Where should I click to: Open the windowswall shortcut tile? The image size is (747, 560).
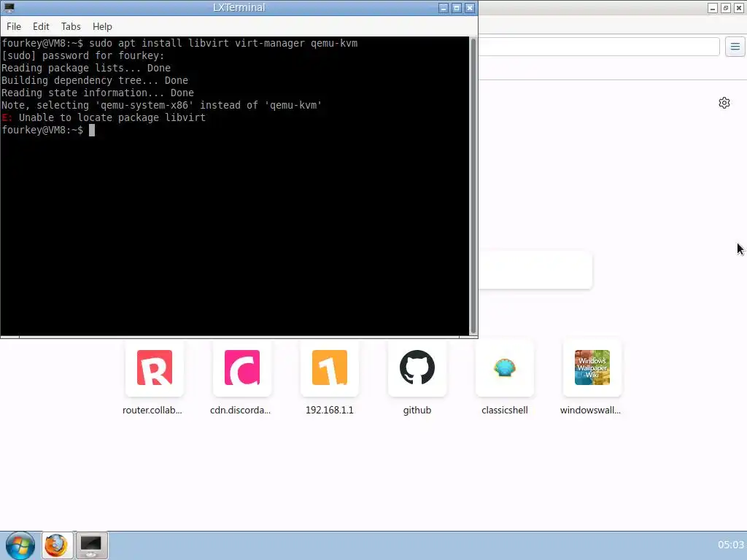coord(592,367)
